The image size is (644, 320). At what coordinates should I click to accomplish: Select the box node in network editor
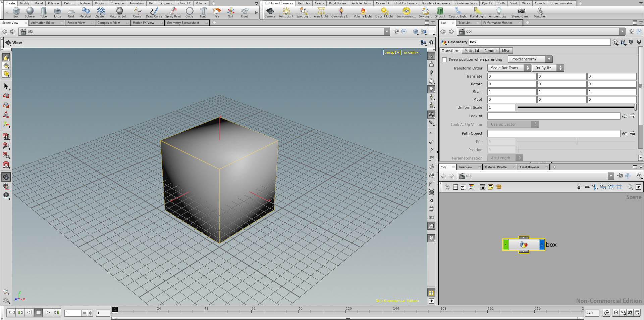524,245
